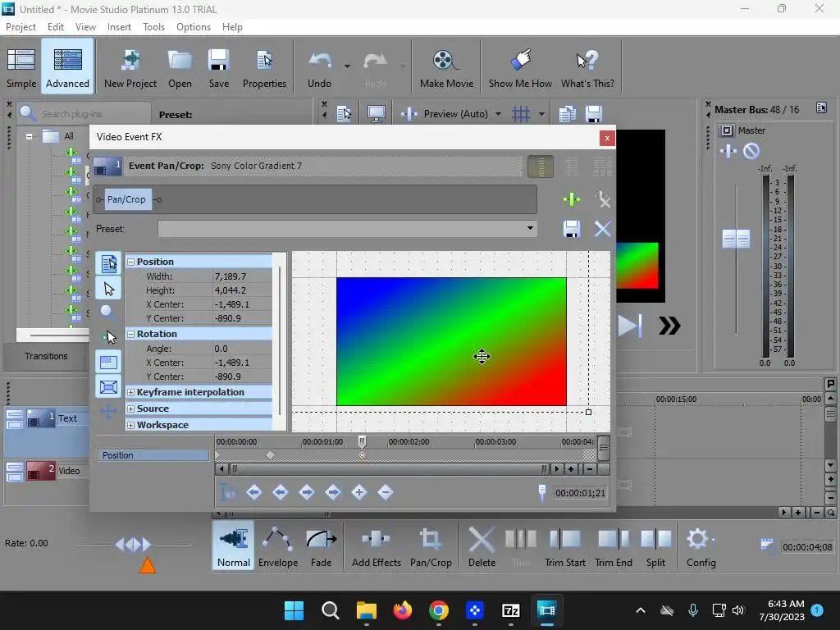Undo the last action

(320, 67)
